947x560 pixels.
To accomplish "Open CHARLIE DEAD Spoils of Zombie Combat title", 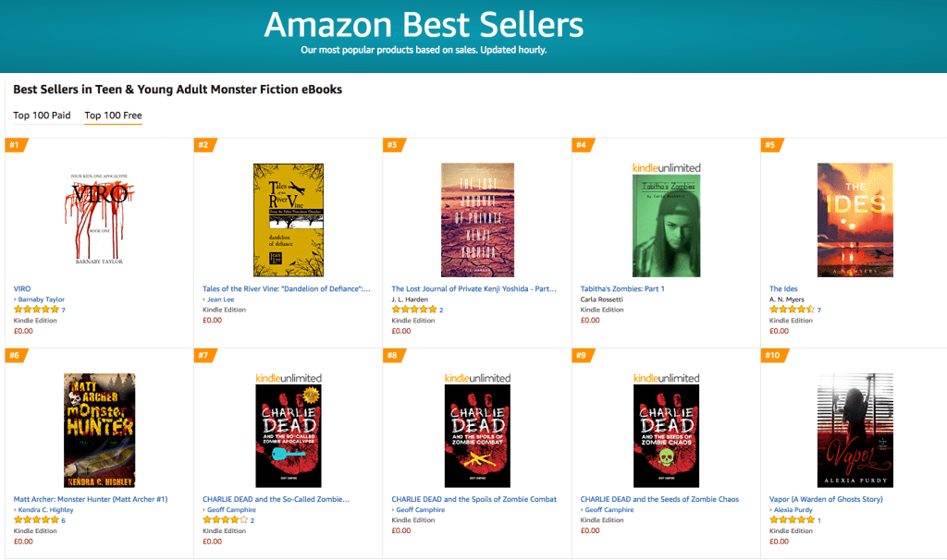I will tap(474, 499).
